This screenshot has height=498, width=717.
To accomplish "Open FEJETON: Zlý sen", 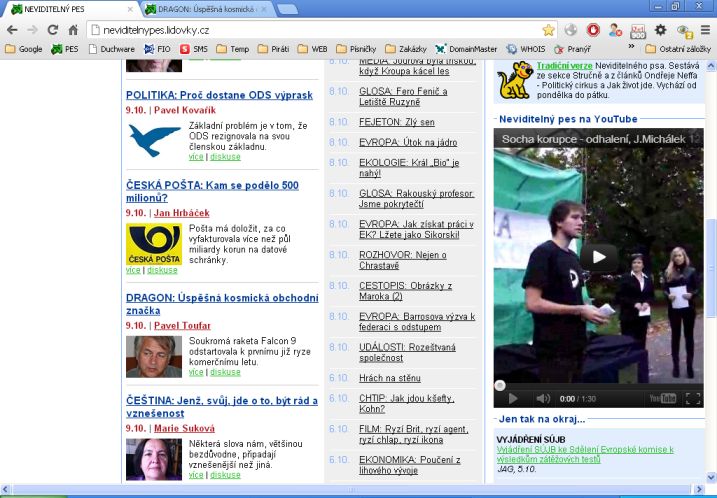I will coord(397,122).
